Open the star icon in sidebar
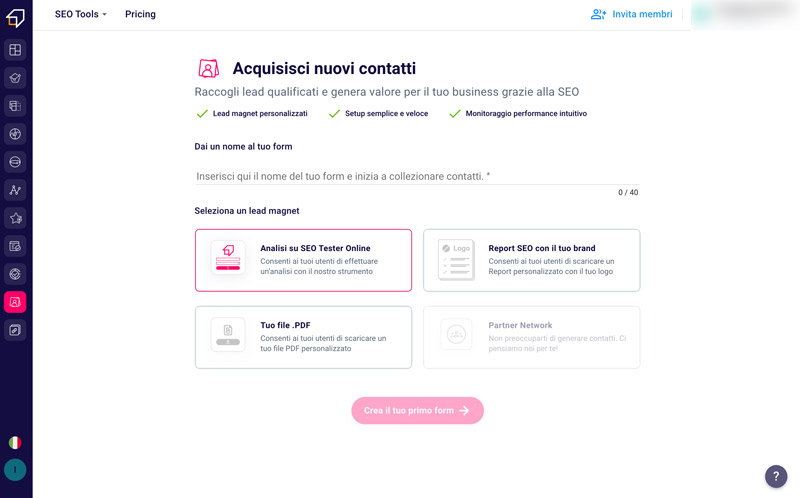Viewport: 800px width, 498px height. [x=15, y=218]
